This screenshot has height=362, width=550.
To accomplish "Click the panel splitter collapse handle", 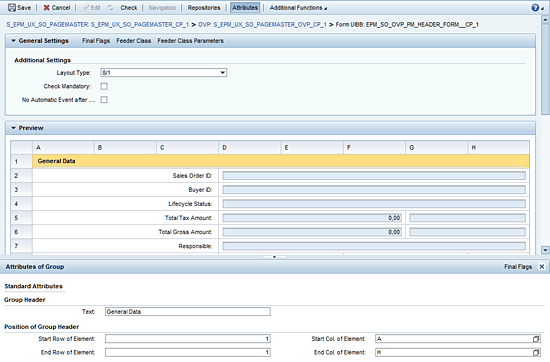I will pyautogui.click(x=274, y=257).
